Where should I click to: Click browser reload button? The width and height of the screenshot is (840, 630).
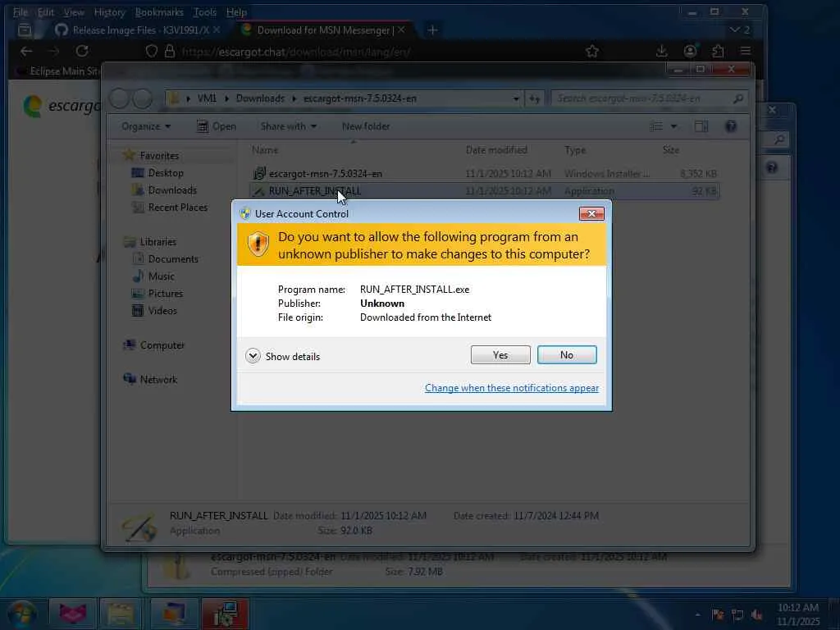tap(82, 51)
